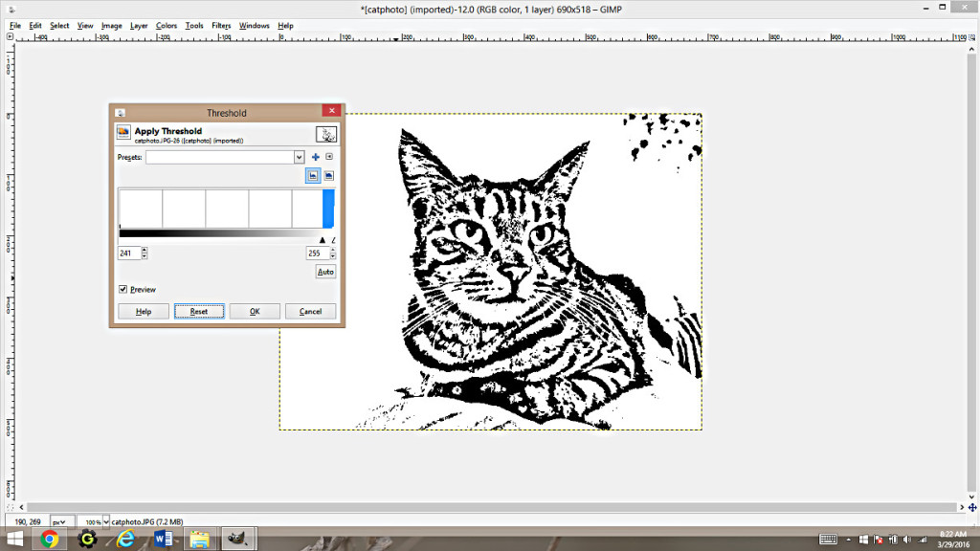980x551 pixels.
Task: Click the black threshold slider triangle
Action: pyautogui.click(x=323, y=239)
